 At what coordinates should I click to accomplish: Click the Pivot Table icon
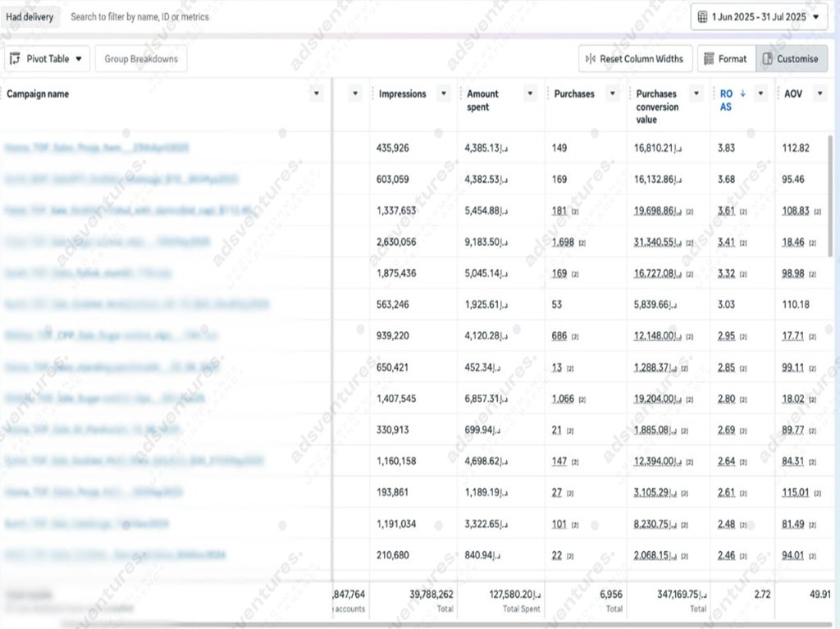tap(16, 59)
